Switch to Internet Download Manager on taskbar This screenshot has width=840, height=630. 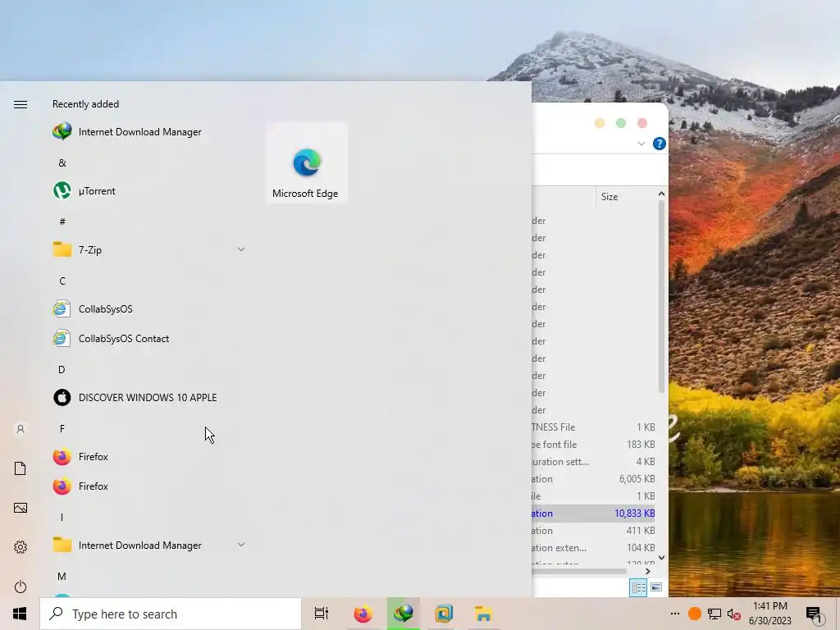404,614
